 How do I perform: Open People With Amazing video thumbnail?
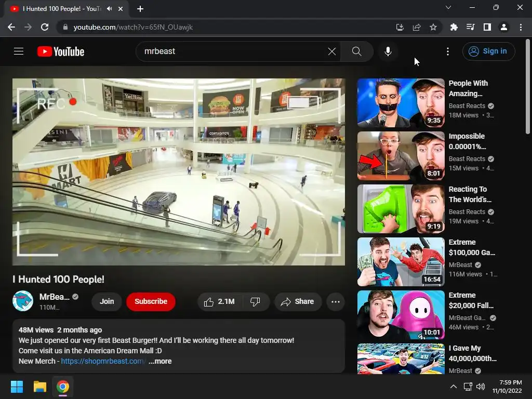coord(401,103)
